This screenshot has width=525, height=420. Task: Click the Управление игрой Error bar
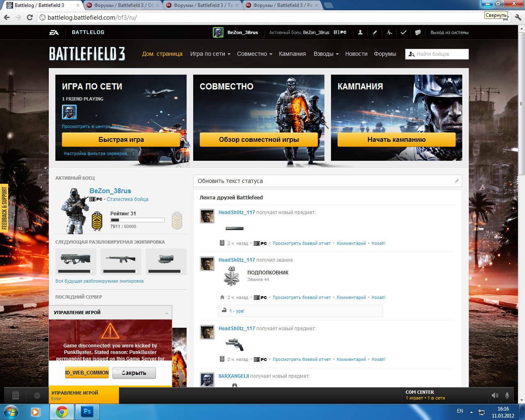[84, 395]
